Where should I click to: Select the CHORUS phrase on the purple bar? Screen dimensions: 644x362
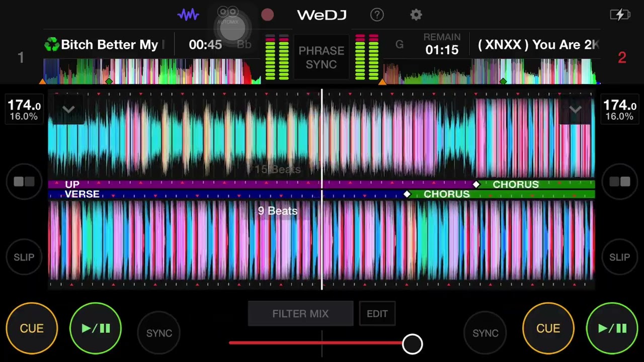[x=516, y=185]
